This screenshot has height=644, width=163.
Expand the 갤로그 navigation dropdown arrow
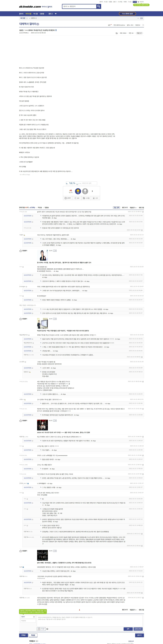[56, 14]
